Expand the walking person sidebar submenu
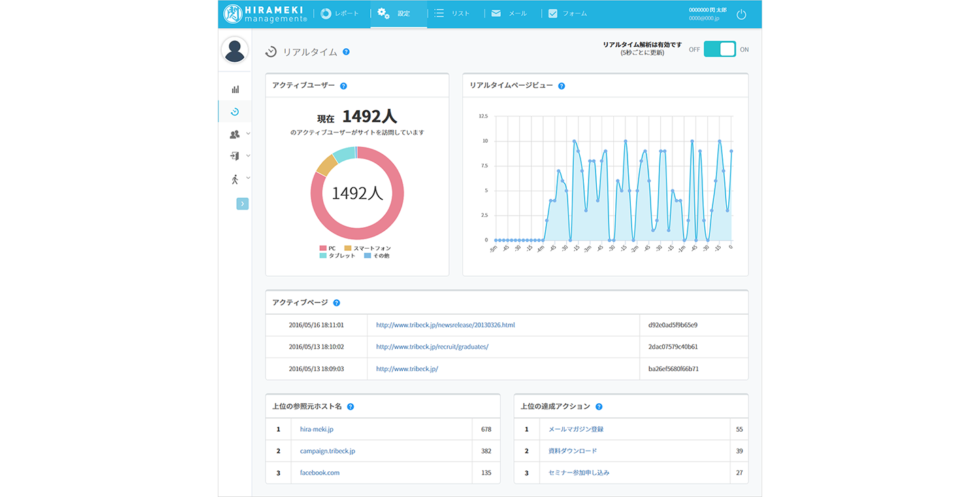980x497 pixels. click(x=248, y=177)
